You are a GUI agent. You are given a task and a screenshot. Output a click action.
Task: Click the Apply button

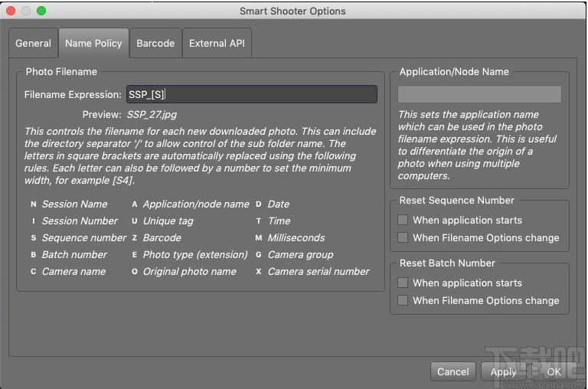(x=503, y=371)
